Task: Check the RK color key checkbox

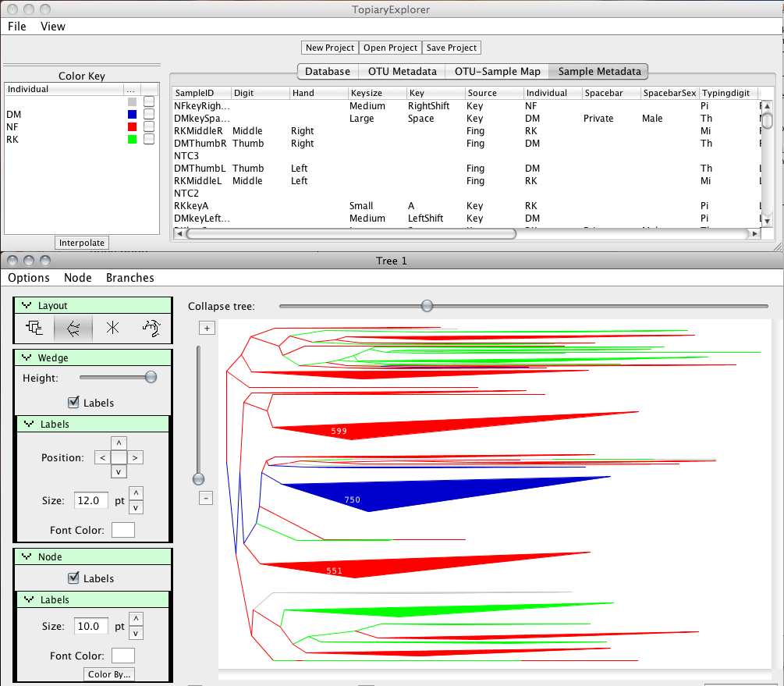Action: 149,139
